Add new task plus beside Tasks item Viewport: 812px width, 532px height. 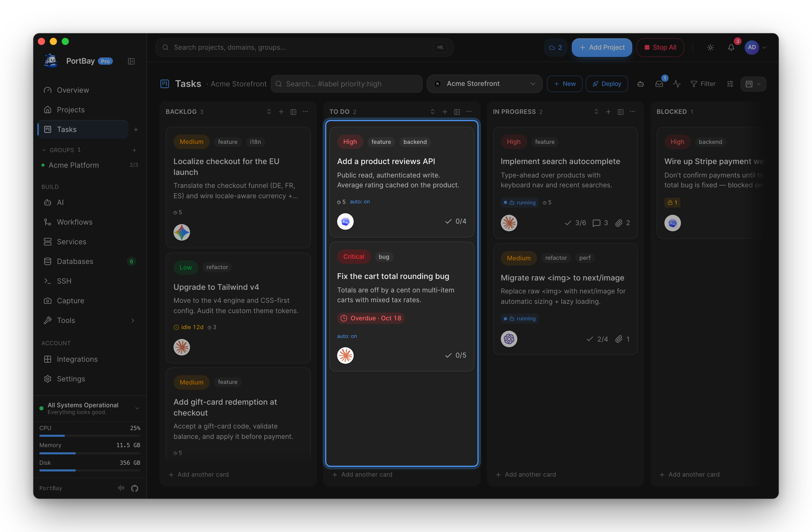136,130
